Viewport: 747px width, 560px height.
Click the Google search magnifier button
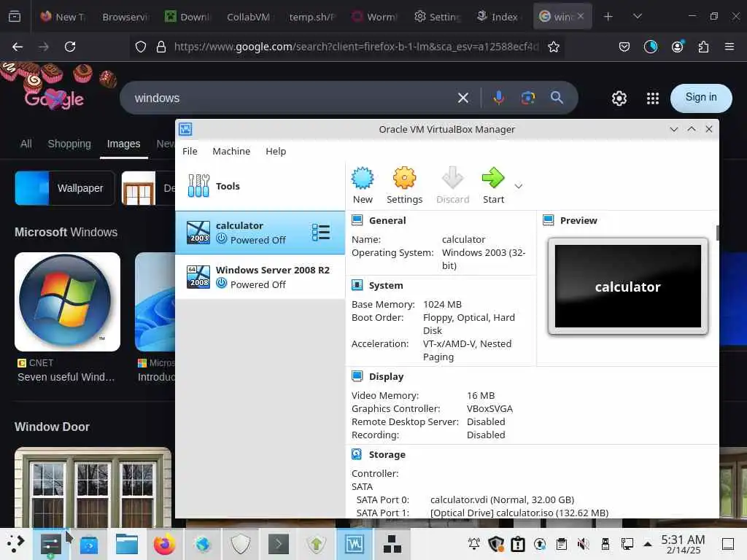tap(557, 98)
